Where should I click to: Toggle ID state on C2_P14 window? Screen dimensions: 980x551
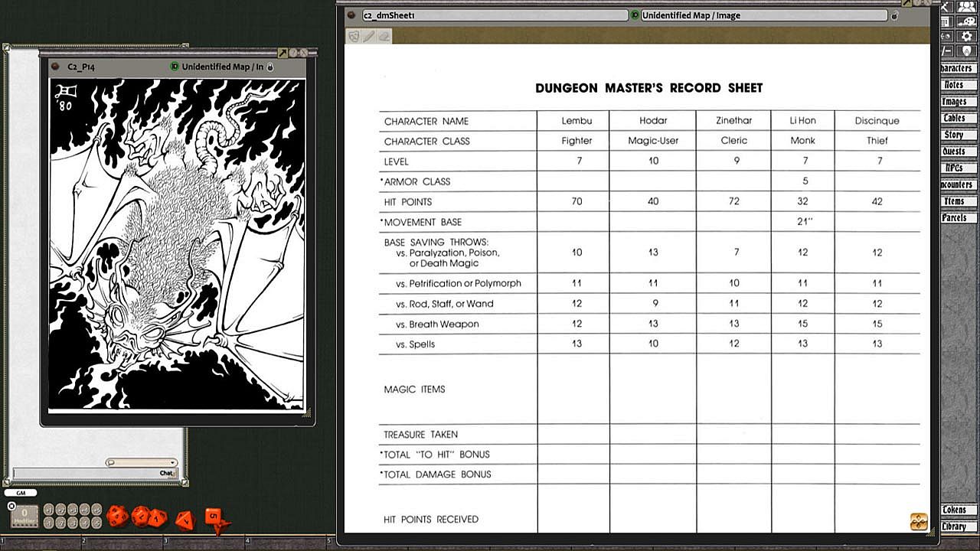pyautogui.click(x=175, y=67)
